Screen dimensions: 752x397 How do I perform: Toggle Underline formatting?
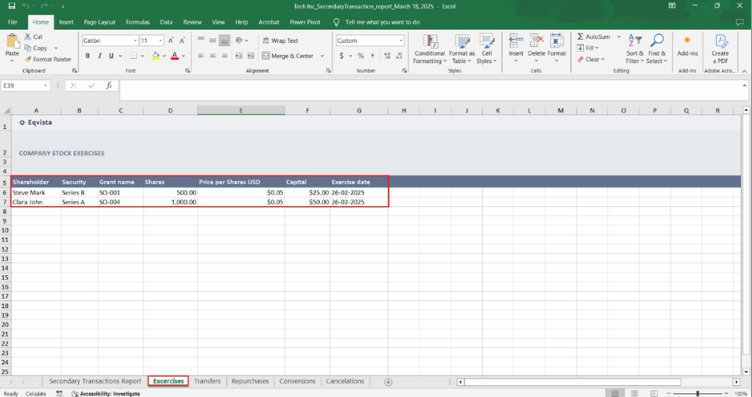111,56
